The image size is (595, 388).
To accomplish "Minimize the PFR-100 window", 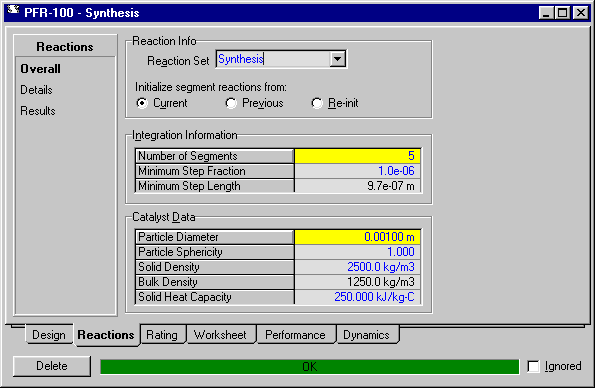I will [546, 13].
